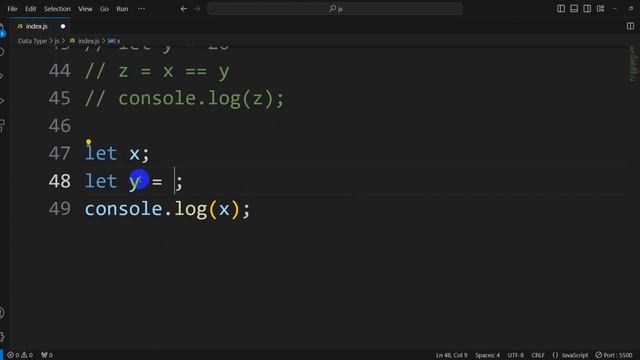Open the Explorer activity bar icon
Image resolution: width=640 pixels, height=360 pixels.
point(2,29)
